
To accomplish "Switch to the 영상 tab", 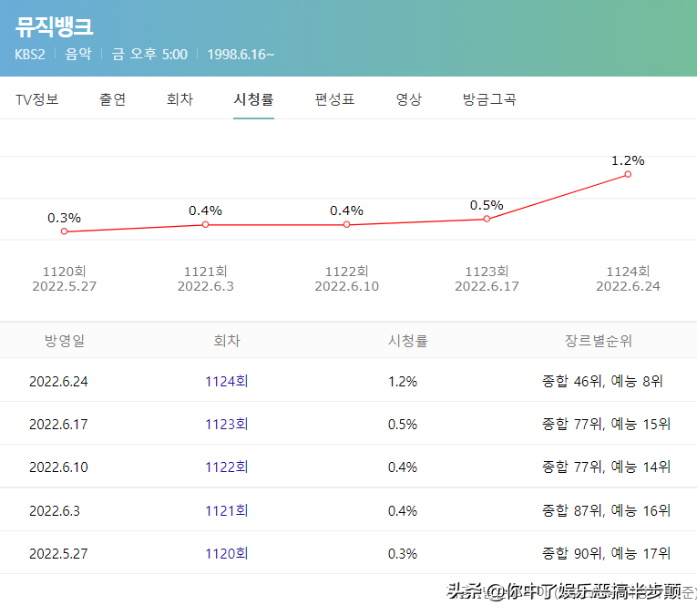I will [x=409, y=99].
